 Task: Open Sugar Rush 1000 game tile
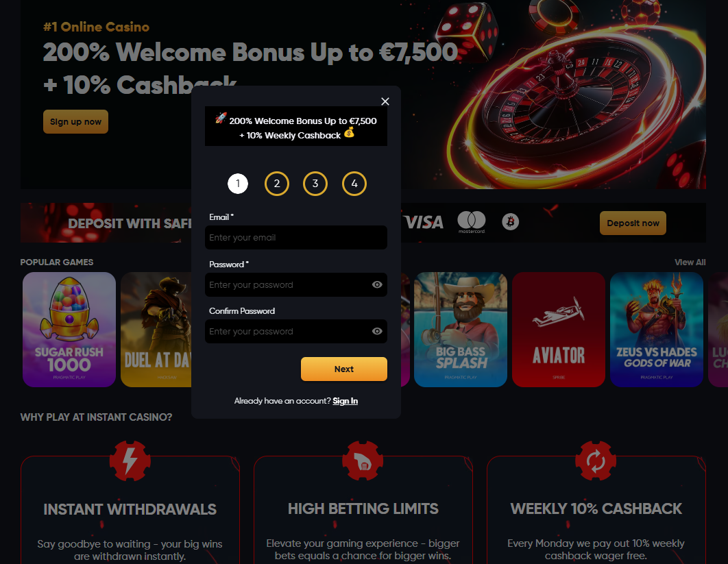69,330
